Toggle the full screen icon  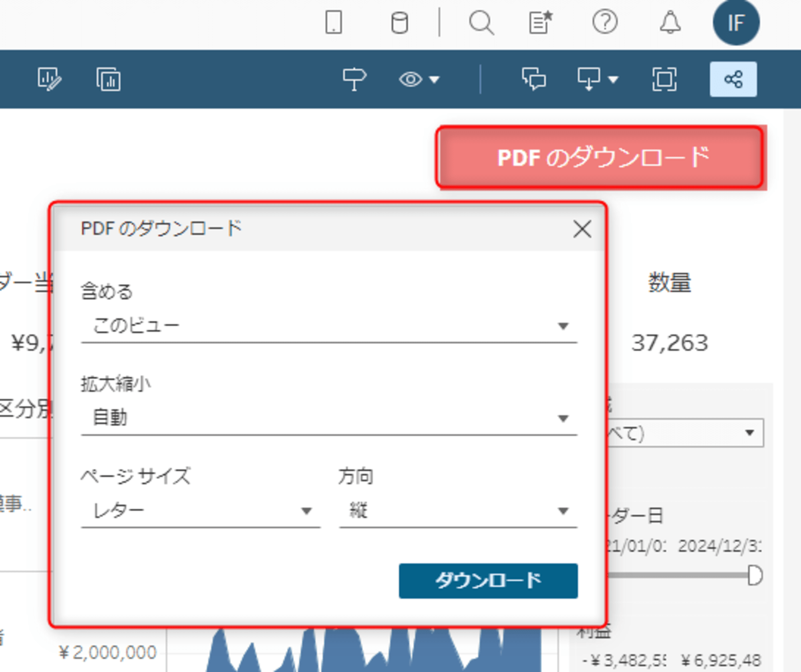(x=664, y=79)
